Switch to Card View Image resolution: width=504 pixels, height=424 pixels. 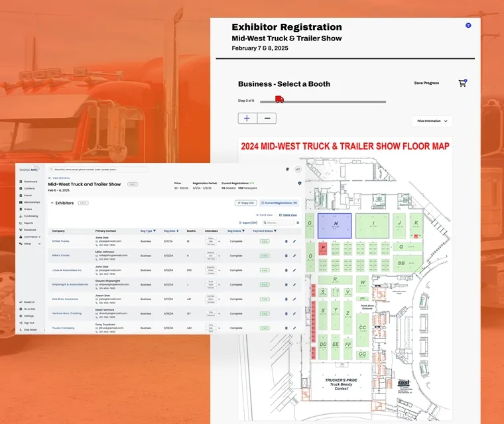264,215
